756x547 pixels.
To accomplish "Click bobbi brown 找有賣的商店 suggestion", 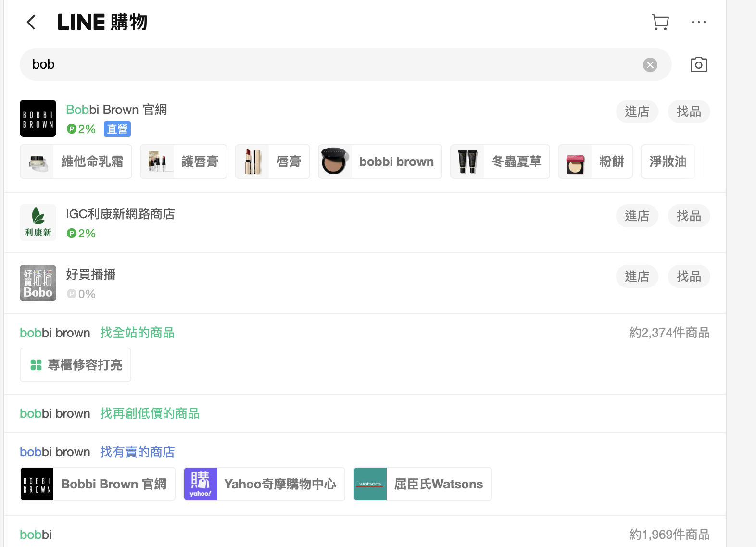I will (x=97, y=452).
